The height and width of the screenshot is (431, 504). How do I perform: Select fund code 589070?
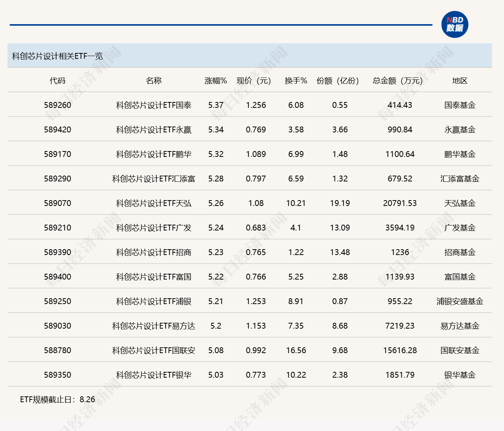pyautogui.click(x=58, y=203)
